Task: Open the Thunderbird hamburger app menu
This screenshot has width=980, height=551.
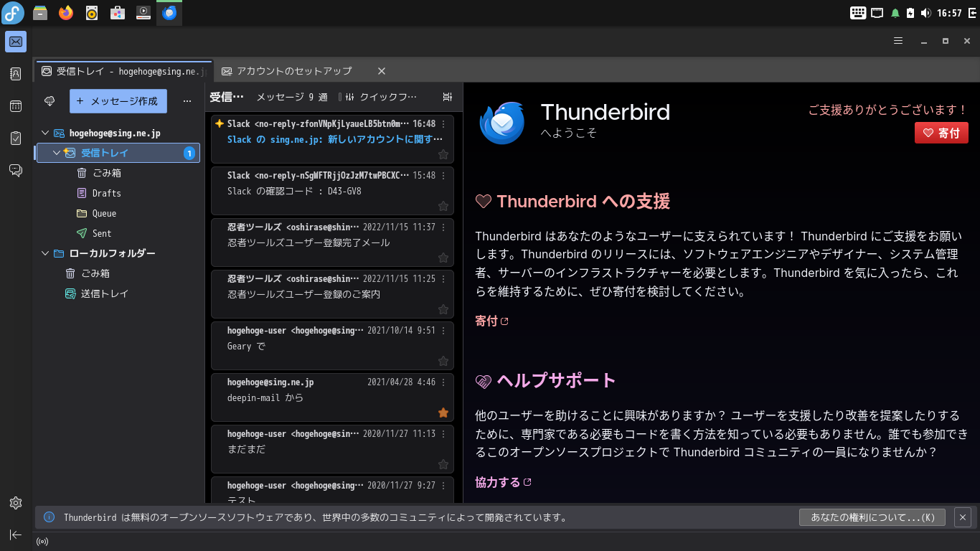Action: (897, 41)
